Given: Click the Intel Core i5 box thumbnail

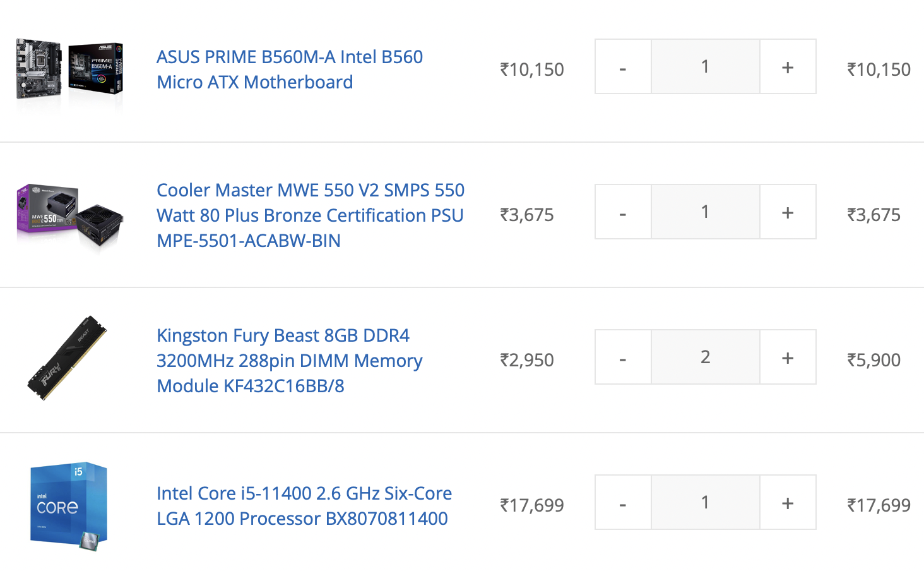Looking at the screenshot, I should coord(69,505).
